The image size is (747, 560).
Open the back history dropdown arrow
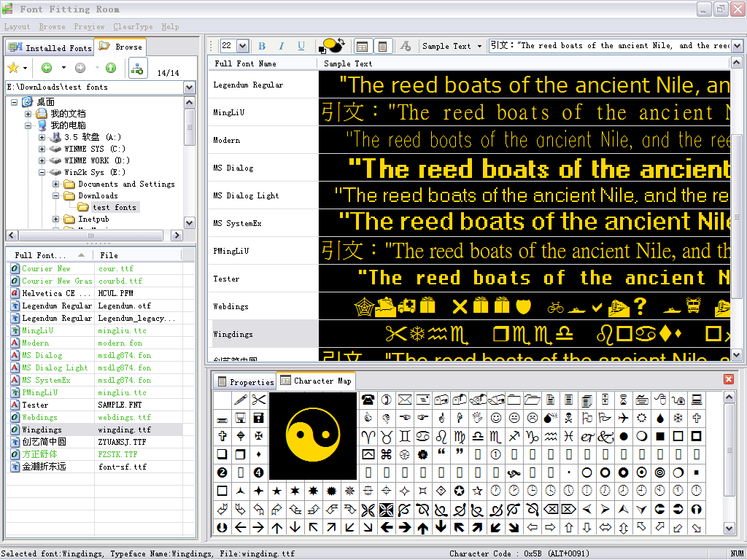point(64,68)
